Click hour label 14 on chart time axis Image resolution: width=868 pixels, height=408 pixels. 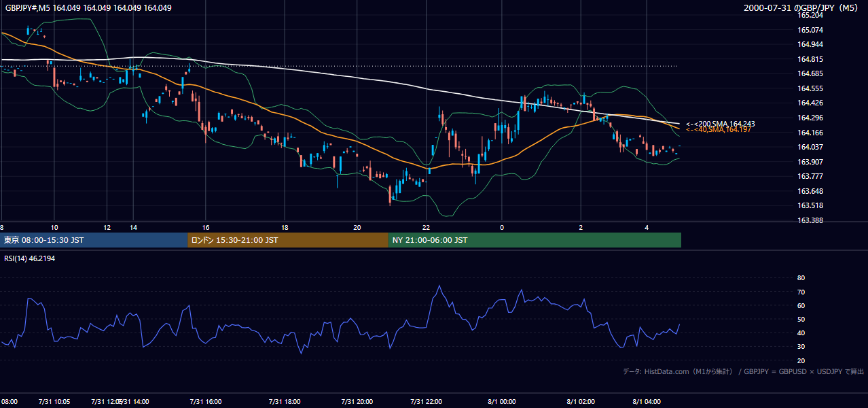point(133,227)
